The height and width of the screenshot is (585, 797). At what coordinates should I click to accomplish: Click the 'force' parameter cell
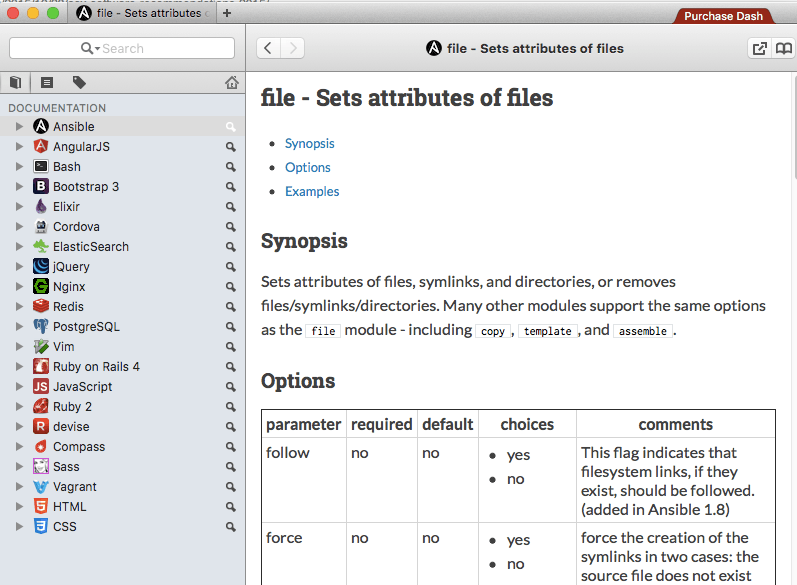[304, 554]
